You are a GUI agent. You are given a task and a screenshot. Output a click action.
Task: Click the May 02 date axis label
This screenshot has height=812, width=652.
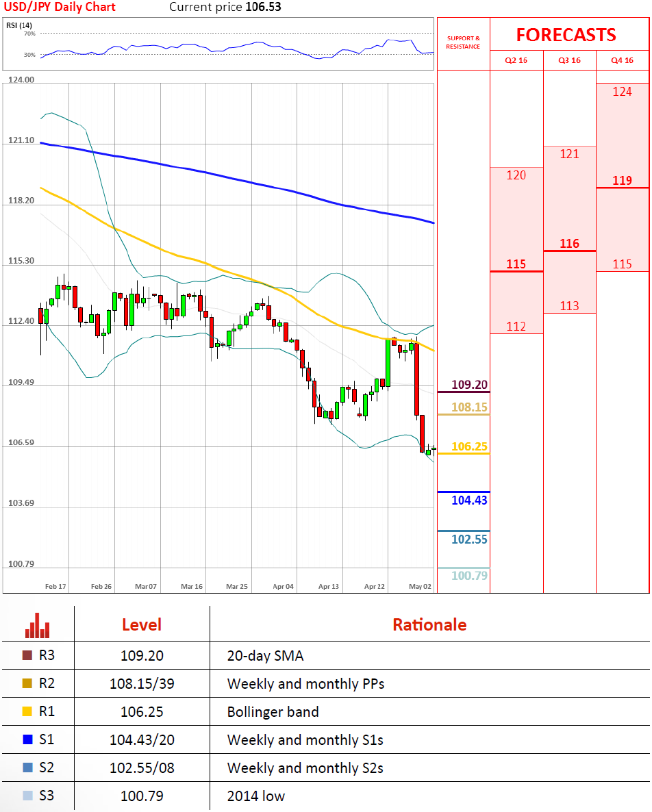click(x=420, y=586)
